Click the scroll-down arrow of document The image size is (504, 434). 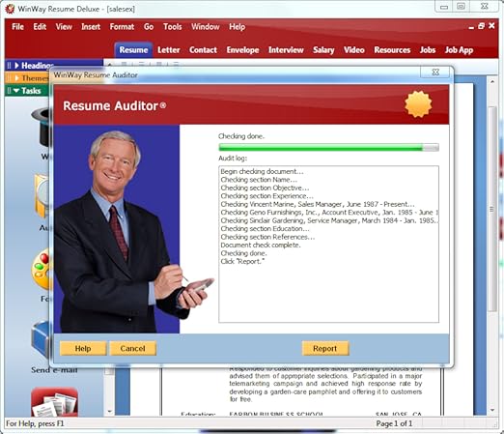point(492,410)
